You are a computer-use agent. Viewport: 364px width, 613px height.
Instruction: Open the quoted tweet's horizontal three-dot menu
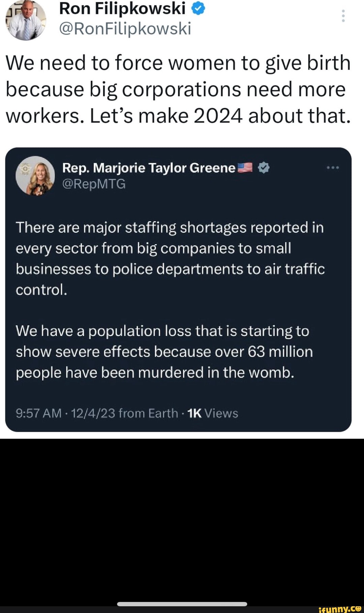333,167
